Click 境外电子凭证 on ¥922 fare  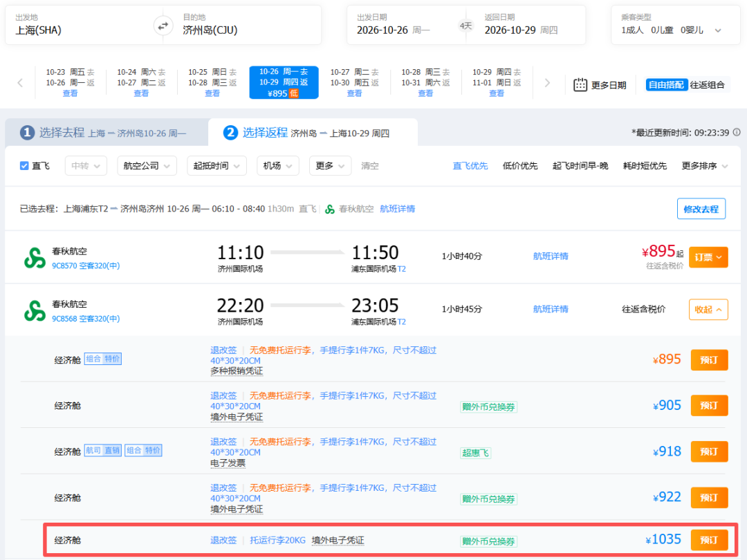[x=237, y=509]
